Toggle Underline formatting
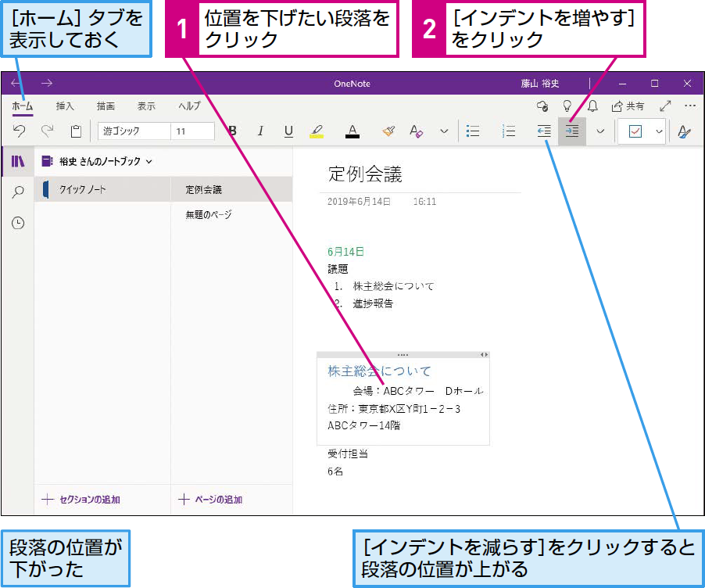This screenshot has height=588, width=705. click(288, 131)
